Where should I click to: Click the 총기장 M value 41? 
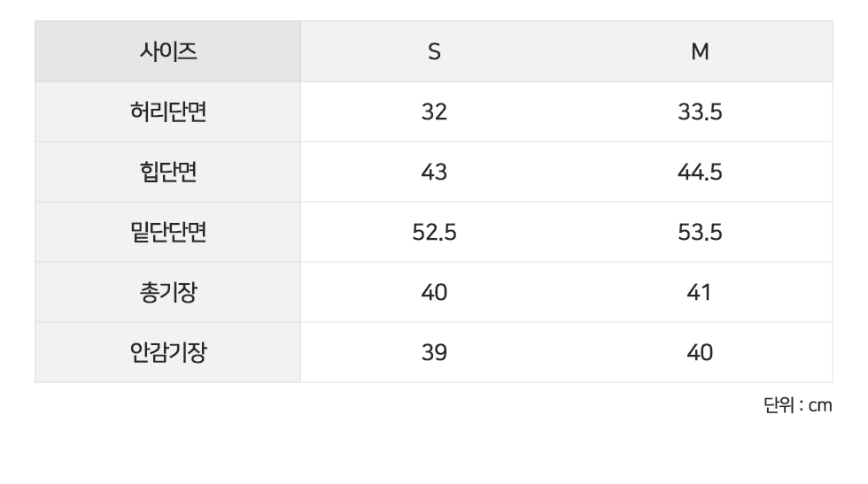tap(700, 293)
